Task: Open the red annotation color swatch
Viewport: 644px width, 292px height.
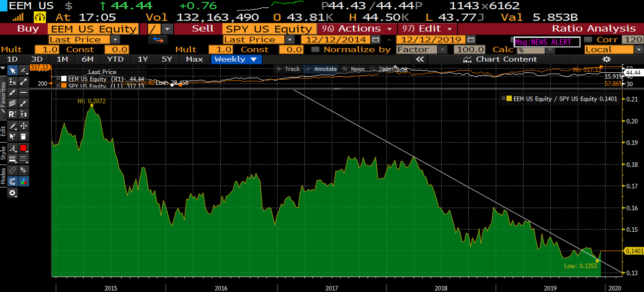Action: (23, 148)
